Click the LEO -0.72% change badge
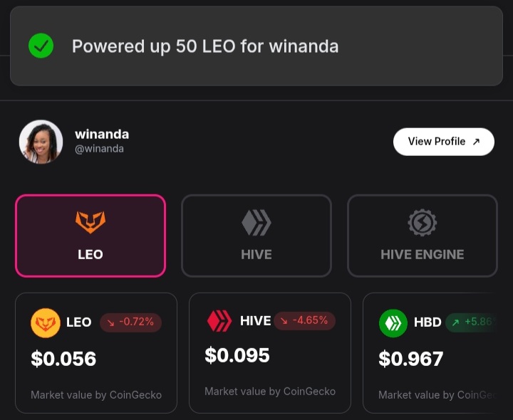Viewport: 513px width, 420px height. pyautogui.click(x=130, y=322)
